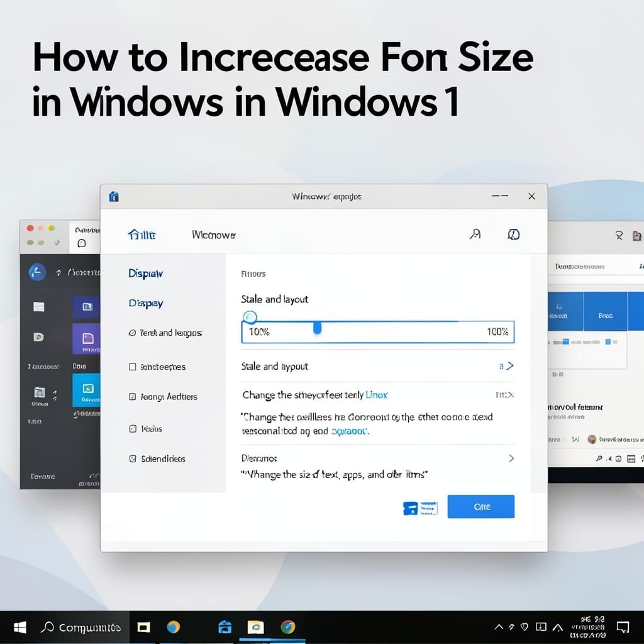
Task: Click the right-hand 100% value in scale box
Action: (497, 332)
